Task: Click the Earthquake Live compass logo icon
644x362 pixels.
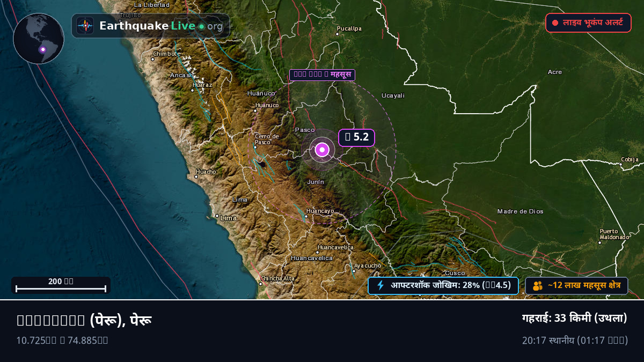Action: tap(85, 26)
